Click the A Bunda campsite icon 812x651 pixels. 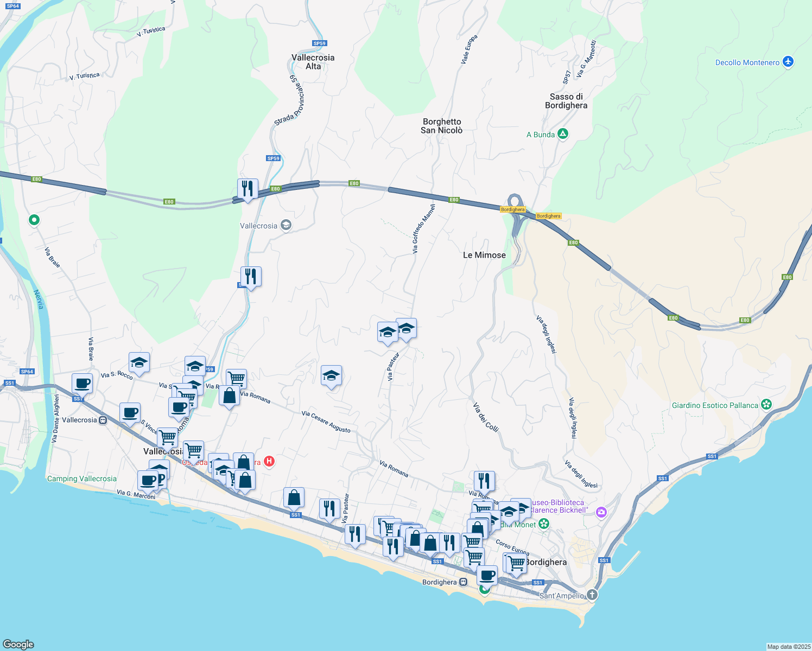[563, 134]
